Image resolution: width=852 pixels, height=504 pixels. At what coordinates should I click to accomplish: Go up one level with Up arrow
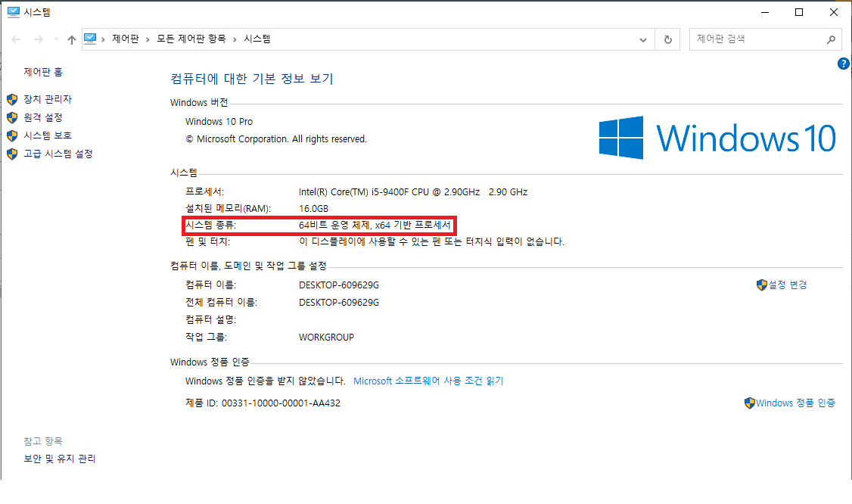72,39
